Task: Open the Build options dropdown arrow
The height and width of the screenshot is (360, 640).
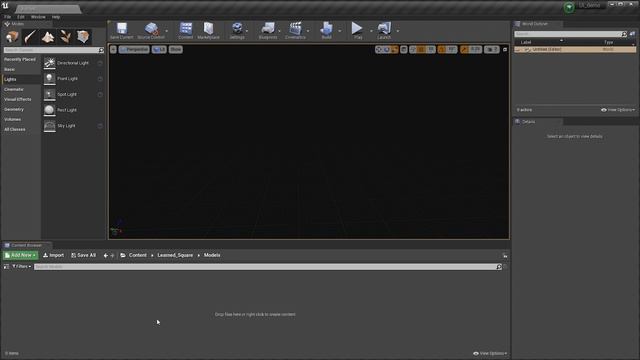Action: 340,31
